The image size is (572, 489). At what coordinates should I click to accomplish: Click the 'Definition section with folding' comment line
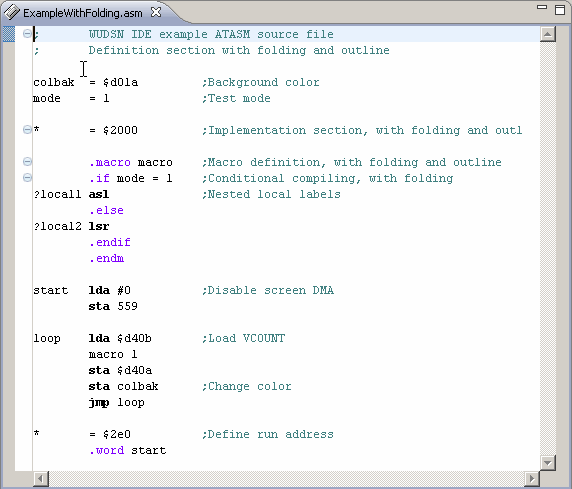239,50
